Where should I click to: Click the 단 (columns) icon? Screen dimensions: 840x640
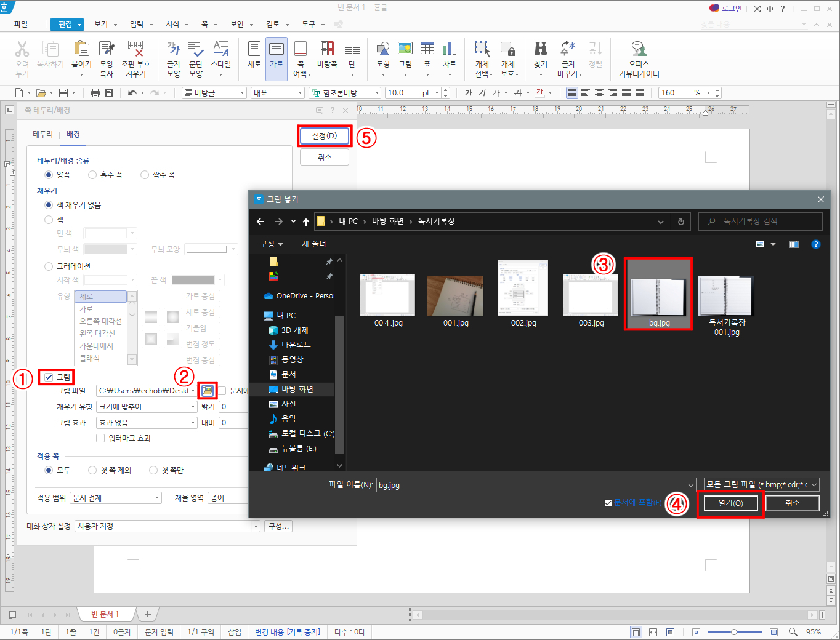pyautogui.click(x=352, y=49)
